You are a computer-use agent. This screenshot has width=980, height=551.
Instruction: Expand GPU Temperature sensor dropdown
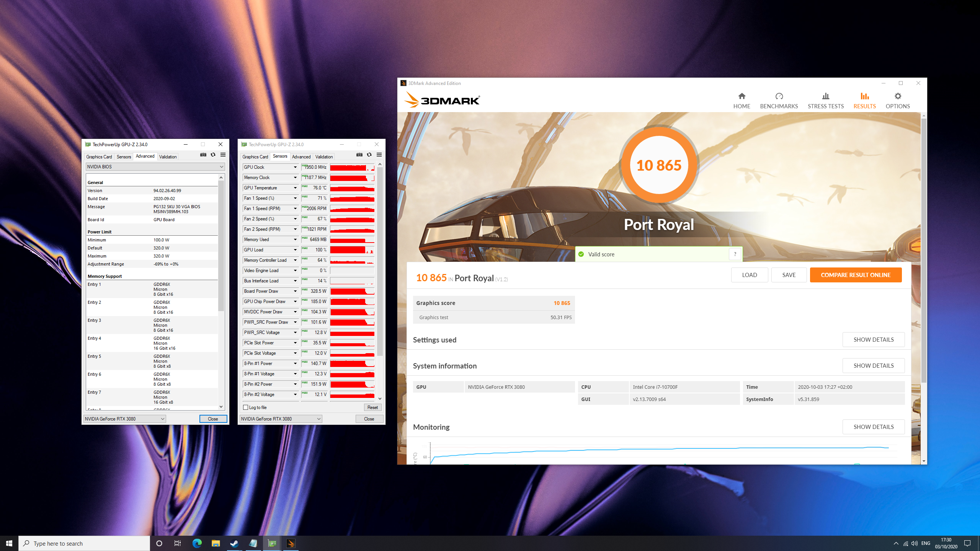295,188
